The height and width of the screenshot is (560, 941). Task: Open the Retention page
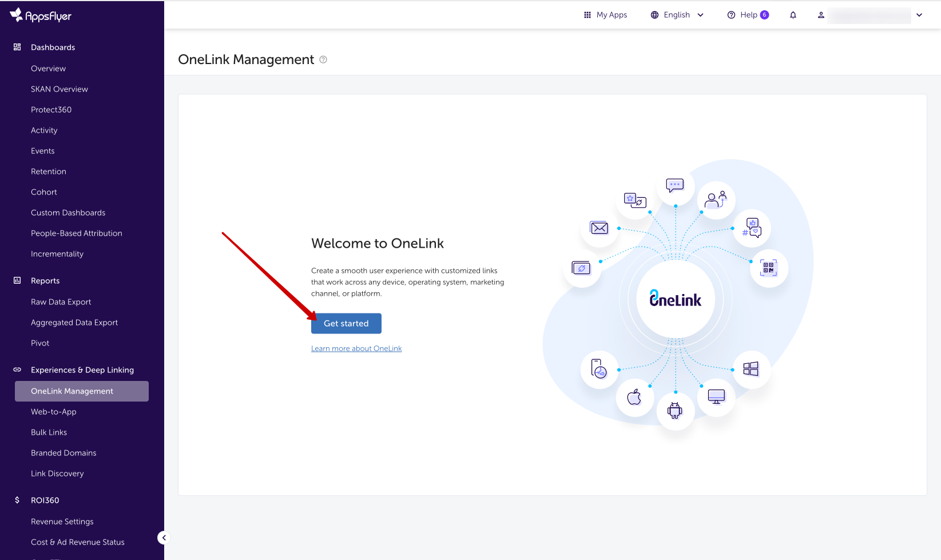point(49,171)
